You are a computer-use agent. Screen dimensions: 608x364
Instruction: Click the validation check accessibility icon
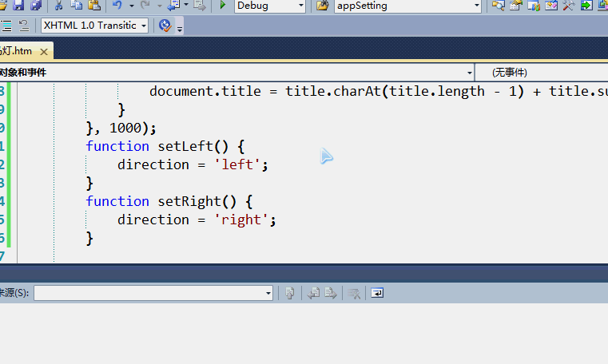tap(165, 26)
